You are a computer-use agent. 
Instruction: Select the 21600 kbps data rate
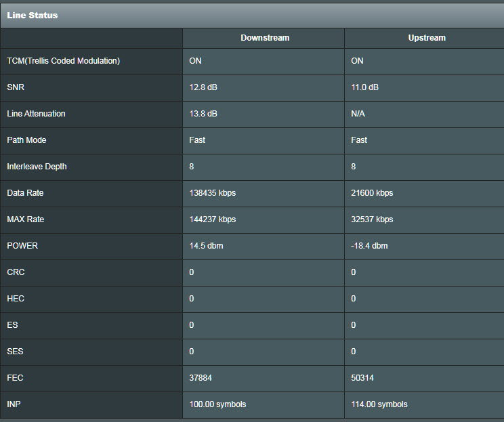(x=372, y=193)
